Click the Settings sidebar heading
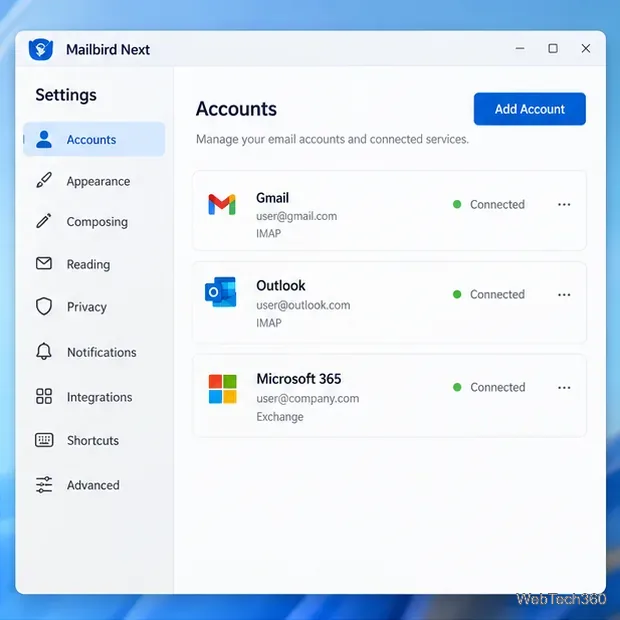The width and height of the screenshot is (620, 620). pyautogui.click(x=66, y=95)
